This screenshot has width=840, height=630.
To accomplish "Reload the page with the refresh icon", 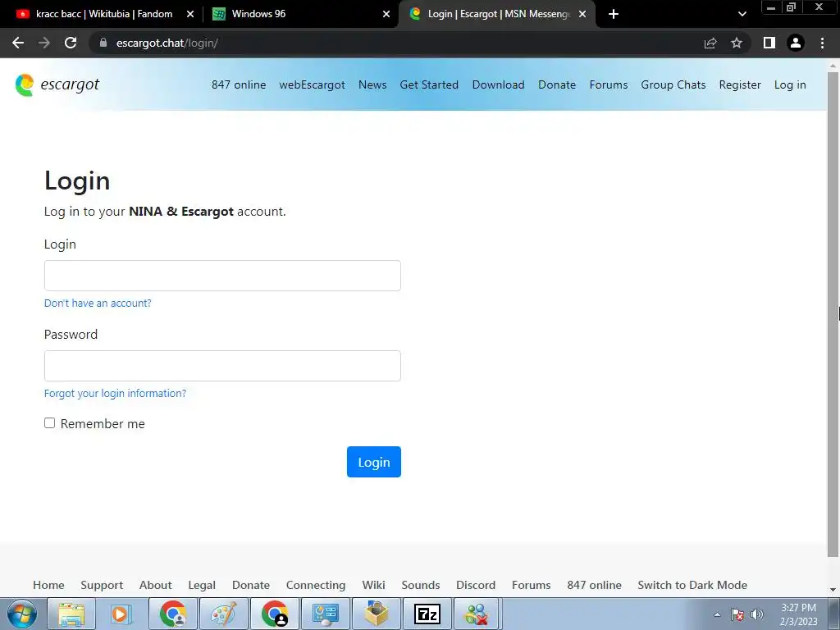I will (71, 43).
